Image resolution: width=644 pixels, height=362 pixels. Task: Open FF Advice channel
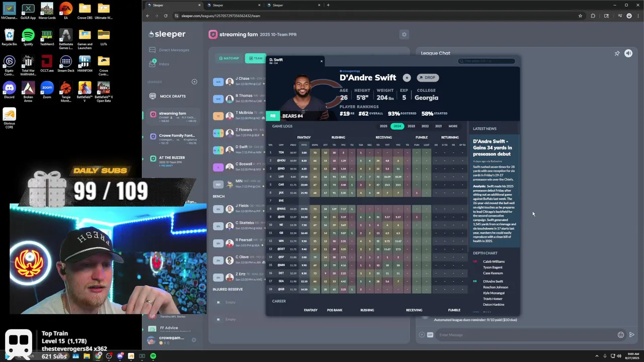(169, 328)
